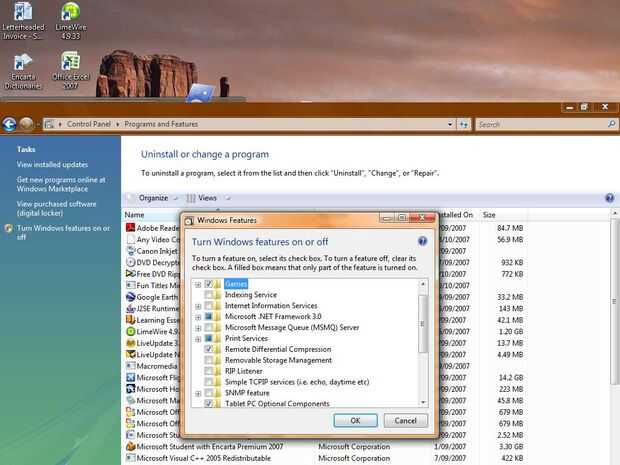
Task: Select the Learning Essentials program icon
Action: point(130,319)
